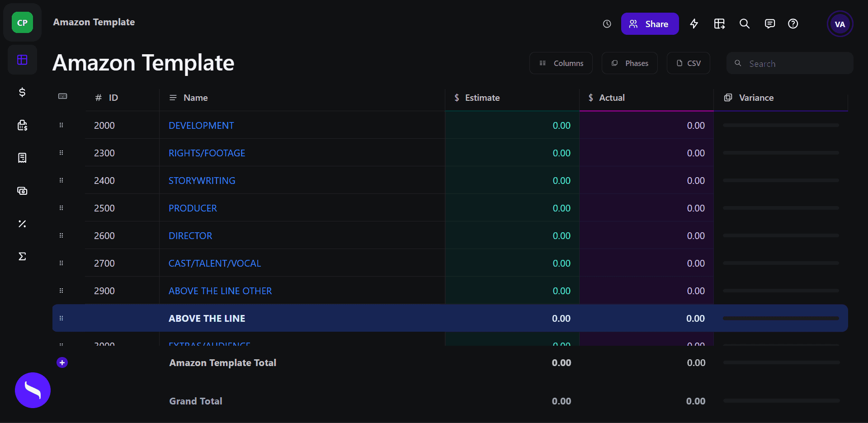Share the Amazon Template budget
The image size is (868, 423).
650,24
